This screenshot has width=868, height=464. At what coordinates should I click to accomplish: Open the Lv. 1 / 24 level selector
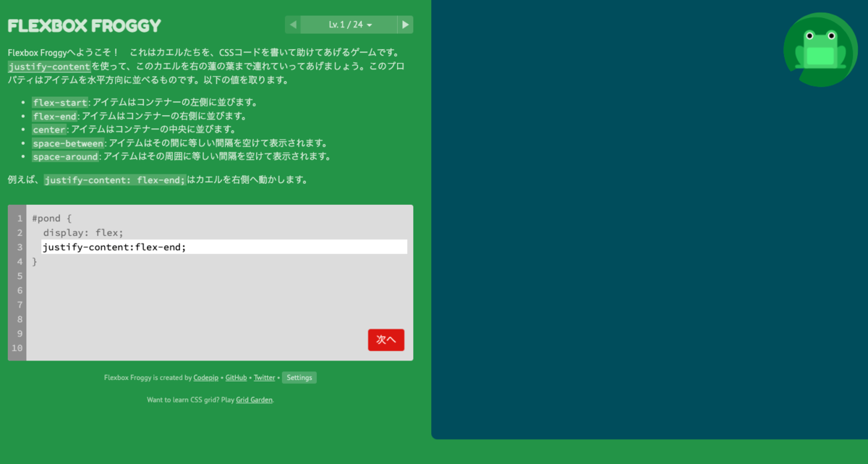coord(349,25)
